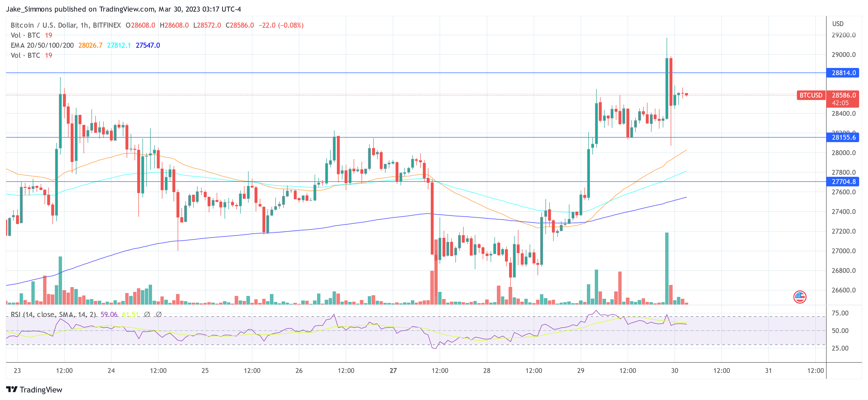Click the date label 29 on time axis
The width and height of the screenshot is (868, 400).
click(581, 371)
